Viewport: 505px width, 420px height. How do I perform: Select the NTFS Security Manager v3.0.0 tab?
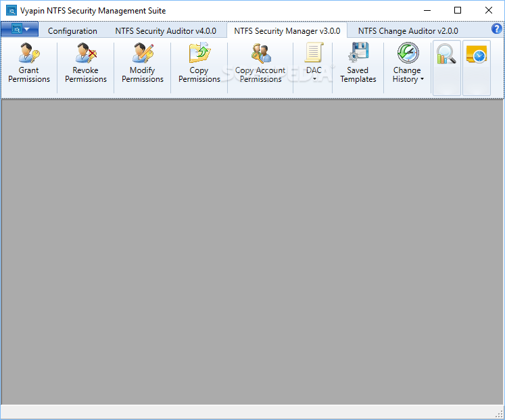(x=287, y=31)
